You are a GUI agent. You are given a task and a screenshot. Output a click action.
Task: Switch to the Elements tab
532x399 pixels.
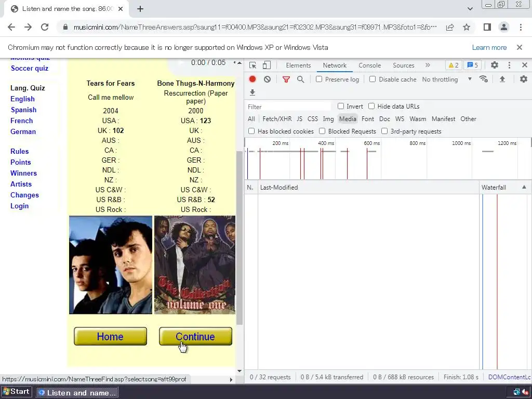click(x=298, y=65)
